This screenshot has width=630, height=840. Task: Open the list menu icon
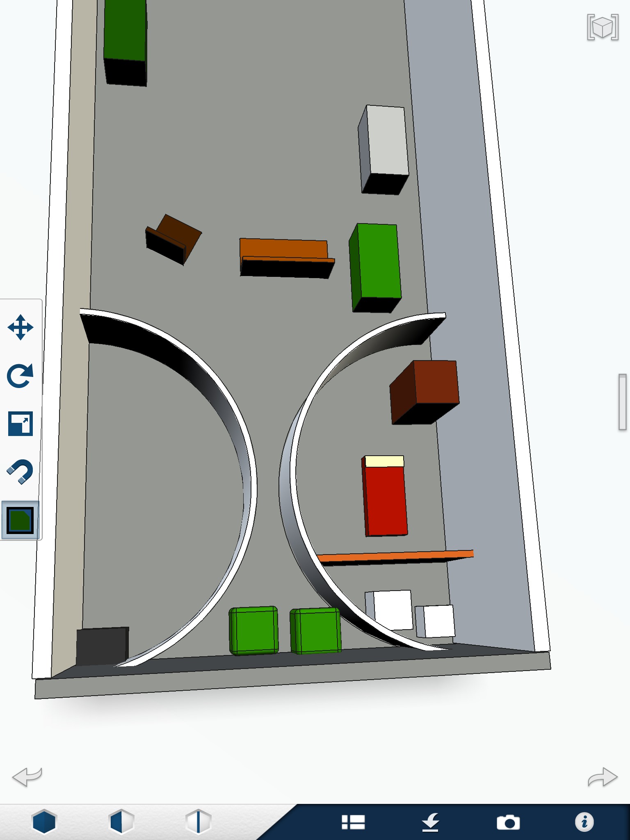pos(353,822)
